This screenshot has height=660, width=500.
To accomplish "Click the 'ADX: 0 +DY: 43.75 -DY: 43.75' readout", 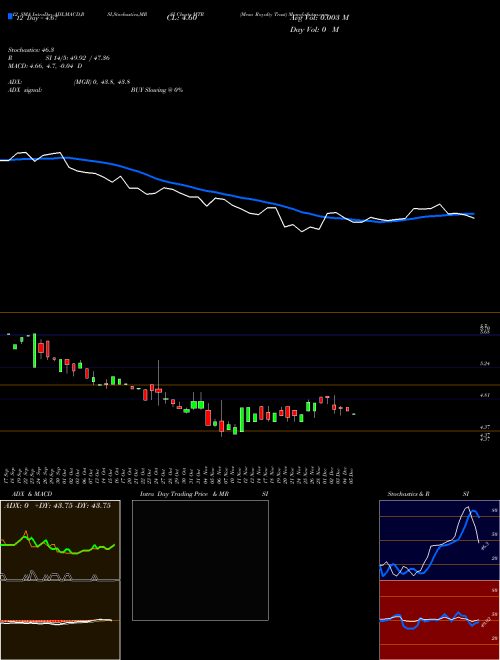I will click(57, 506).
